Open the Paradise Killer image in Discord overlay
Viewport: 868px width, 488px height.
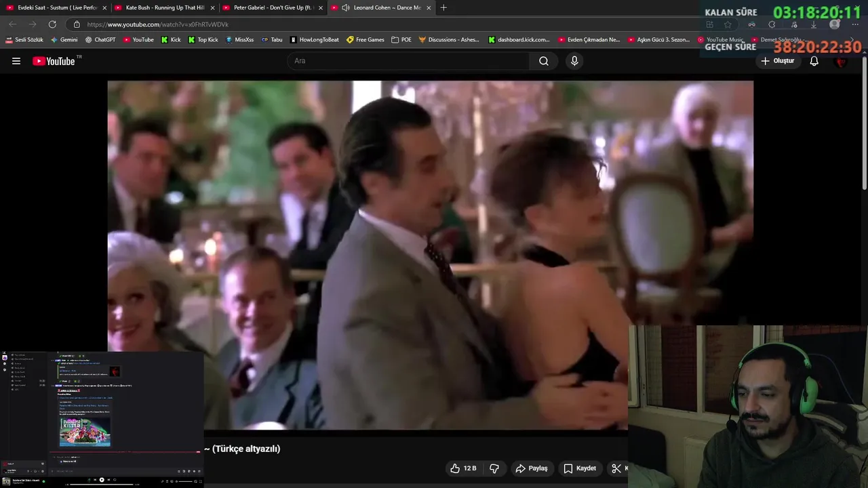pos(85,432)
